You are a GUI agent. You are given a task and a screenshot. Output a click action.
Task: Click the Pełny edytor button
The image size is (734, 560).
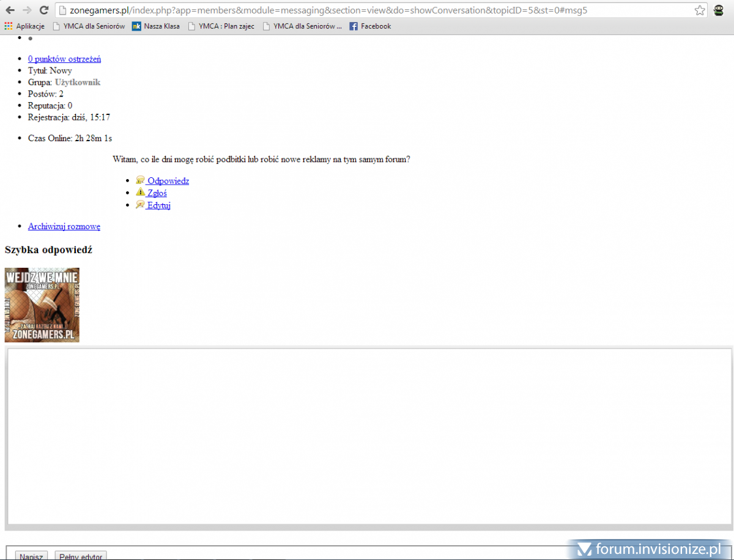point(81,556)
